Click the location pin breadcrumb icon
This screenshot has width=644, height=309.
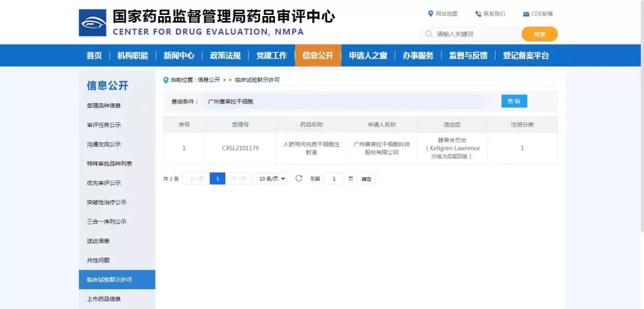[x=166, y=80]
